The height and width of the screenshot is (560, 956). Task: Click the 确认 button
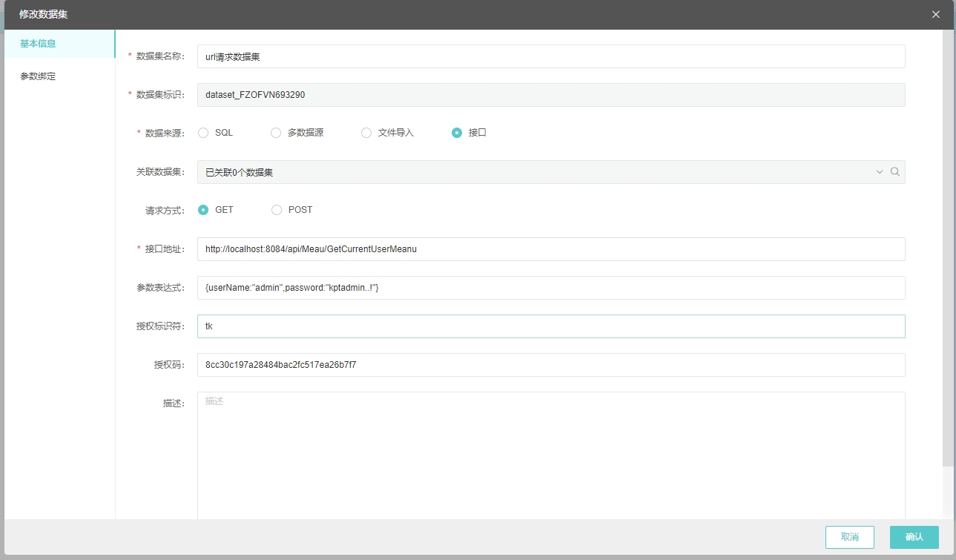pyautogui.click(x=914, y=537)
